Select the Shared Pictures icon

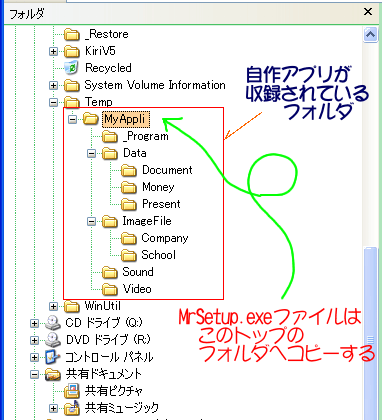72,391
